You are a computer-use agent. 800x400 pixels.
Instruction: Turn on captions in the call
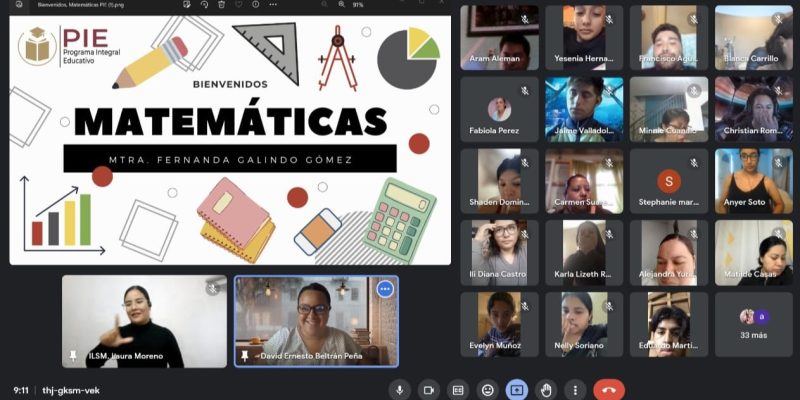coord(458,389)
